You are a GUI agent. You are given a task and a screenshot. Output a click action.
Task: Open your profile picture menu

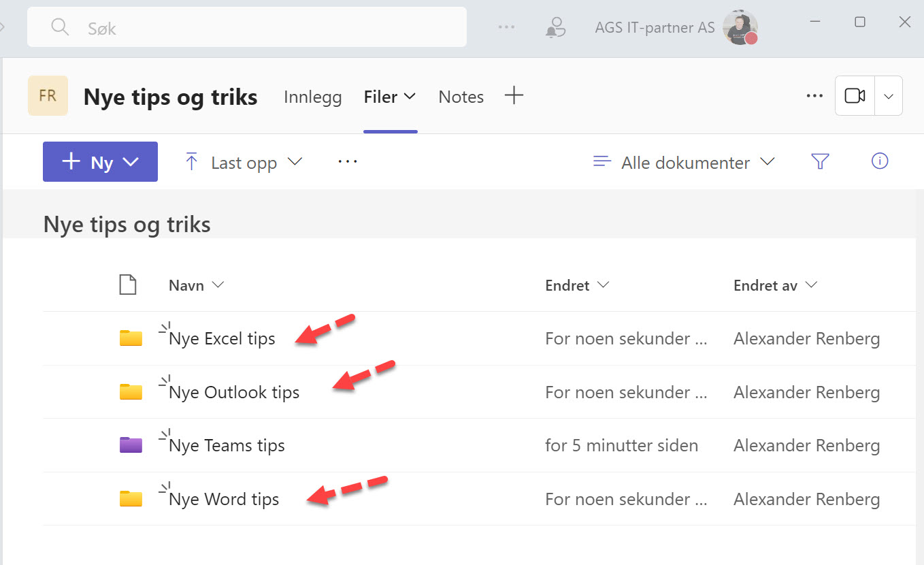pos(740,27)
